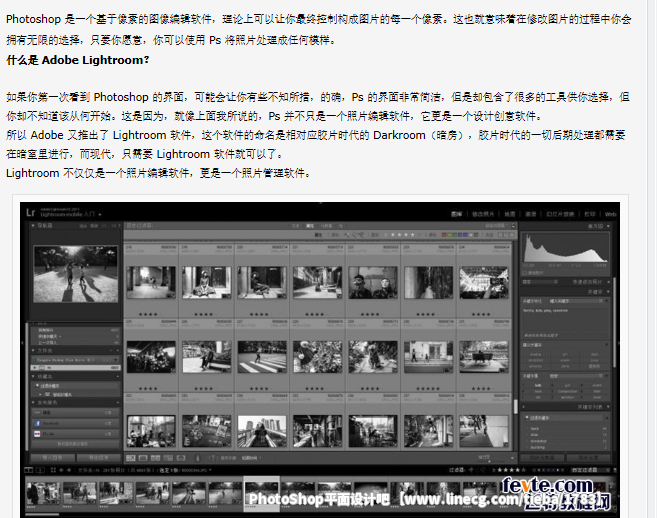This screenshot has width=657, height=518.
Task: Switch to loupe view icon
Action: point(143,458)
